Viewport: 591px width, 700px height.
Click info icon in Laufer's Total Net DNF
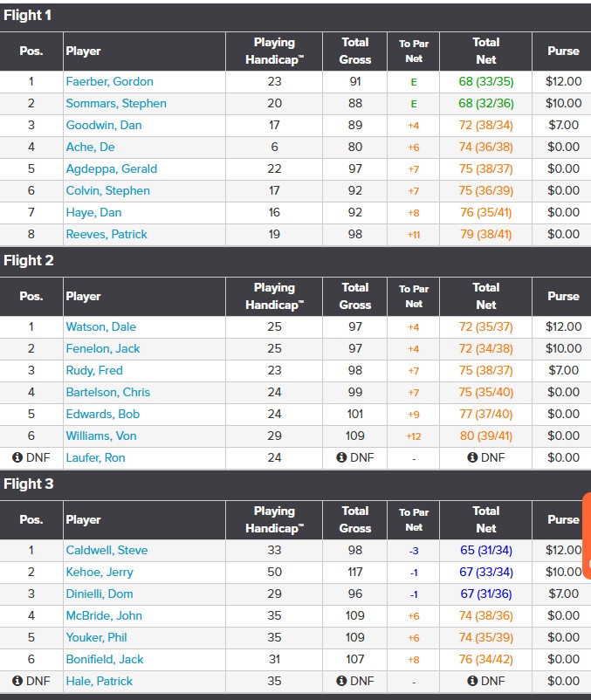pos(472,457)
